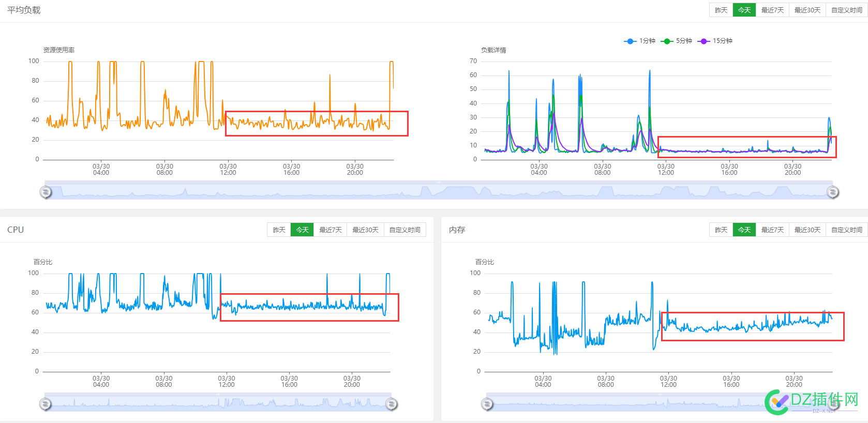Select 昨天 tab in 内存 panel
Image resolution: width=868 pixels, height=423 pixels.
click(x=721, y=230)
